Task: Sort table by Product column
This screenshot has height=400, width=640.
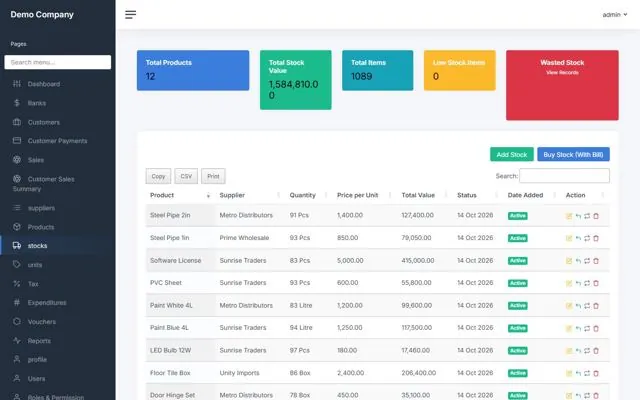Action: point(180,195)
